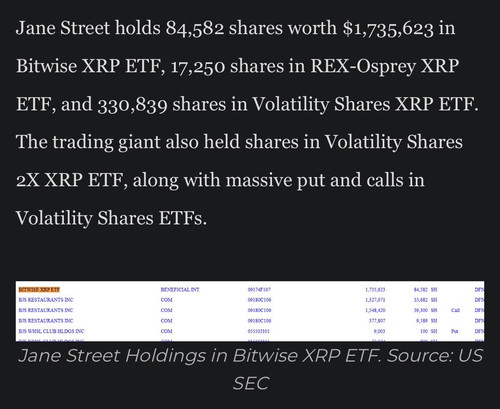Image resolution: width=500 pixels, height=409 pixels.
Task: Click the 377,807 value in the table
Action: click(378, 321)
